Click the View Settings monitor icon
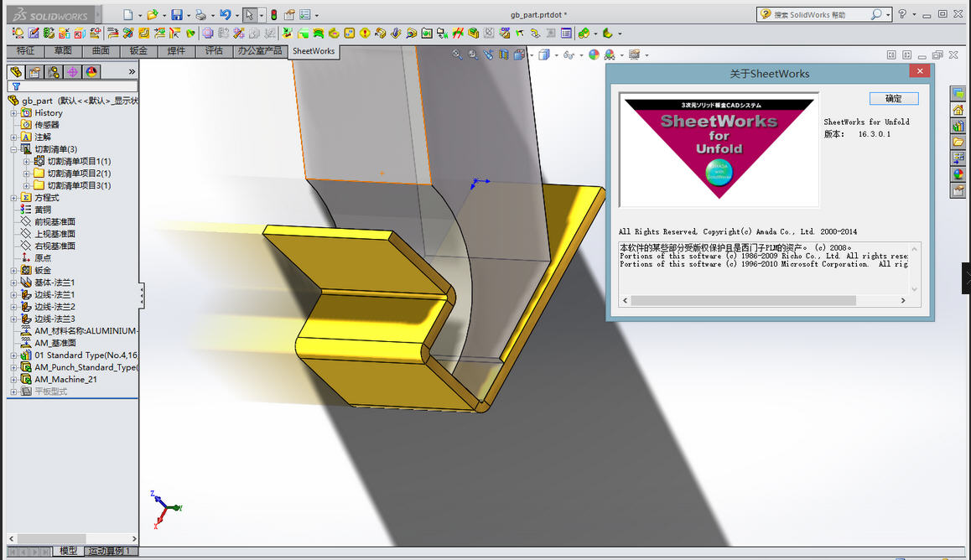The height and width of the screenshot is (560, 971). (x=634, y=54)
